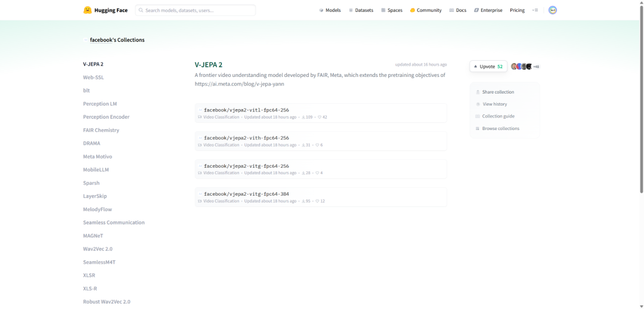Screen dimensions: 644x309
Task: Click the download icon showing 28
Action: [x=304, y=173]
